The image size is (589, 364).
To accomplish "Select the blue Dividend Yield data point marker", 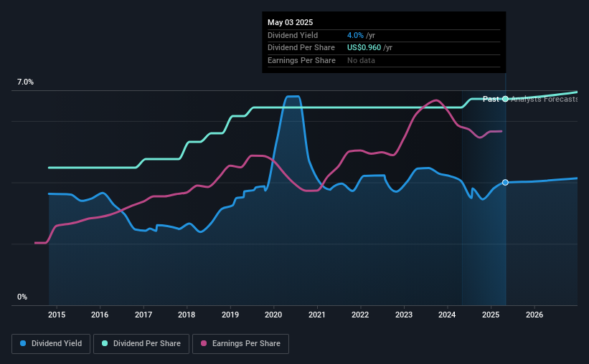I will [x=505, y=183].
